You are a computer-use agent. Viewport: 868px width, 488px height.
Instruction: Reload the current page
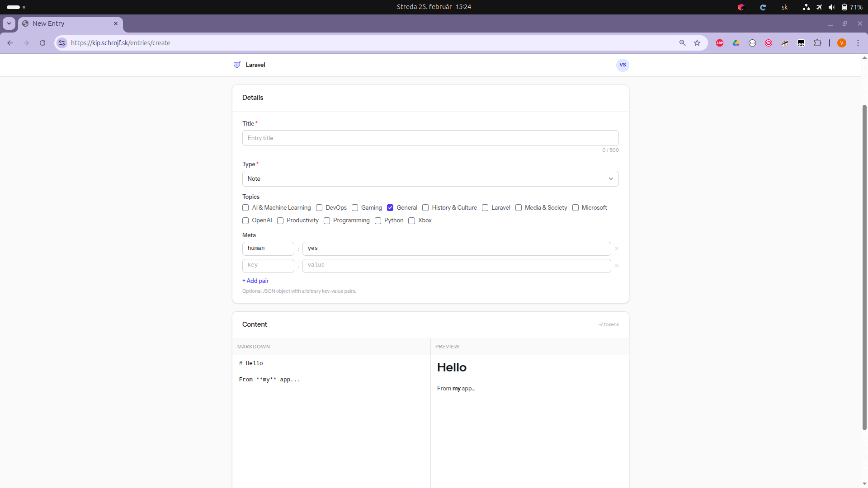click(42, 43)
